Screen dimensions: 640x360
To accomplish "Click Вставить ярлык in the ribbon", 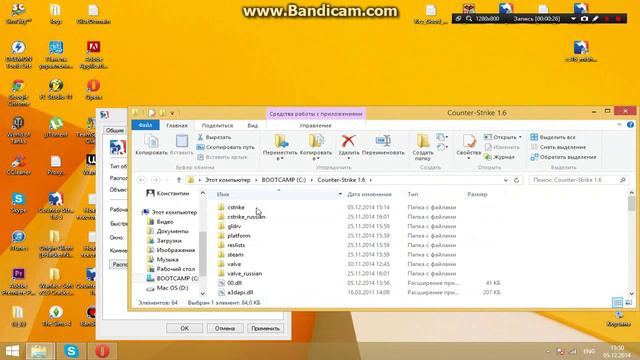I will click(222, 157).
